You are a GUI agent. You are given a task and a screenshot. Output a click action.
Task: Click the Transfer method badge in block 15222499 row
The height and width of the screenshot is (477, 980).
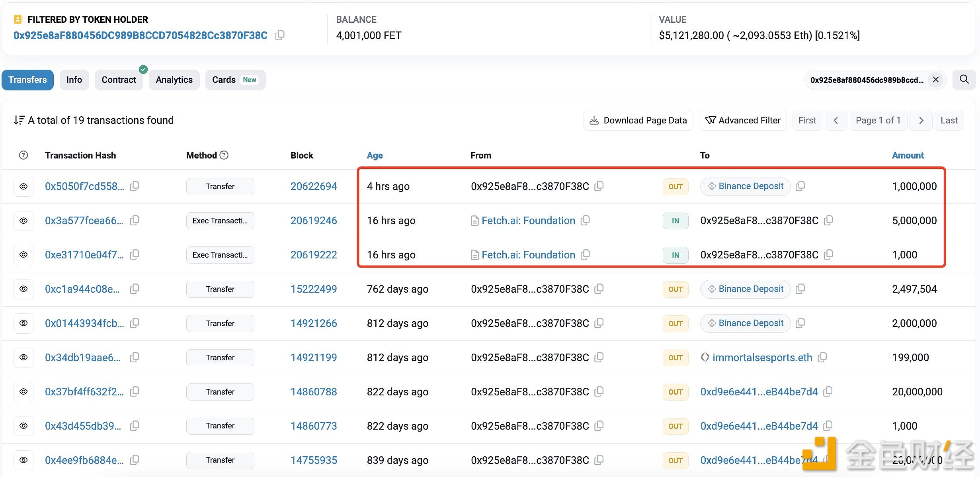(x=220, y=289)
